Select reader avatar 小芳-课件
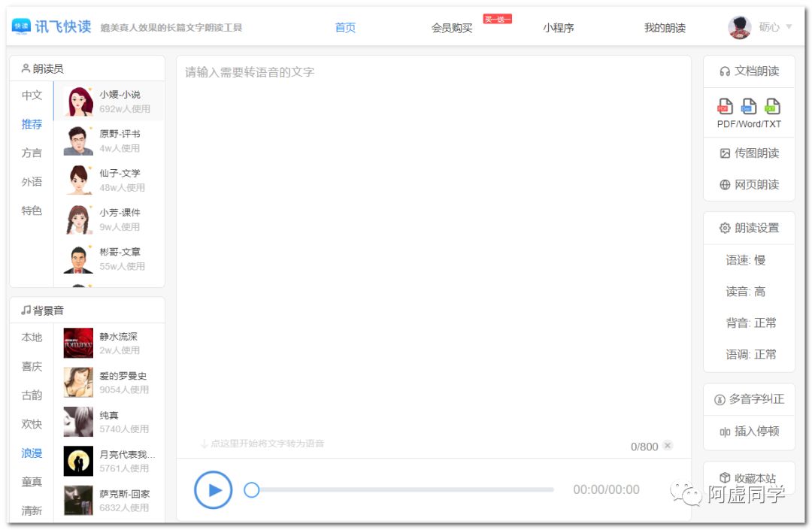812x530 pixels. pos(78,220)
